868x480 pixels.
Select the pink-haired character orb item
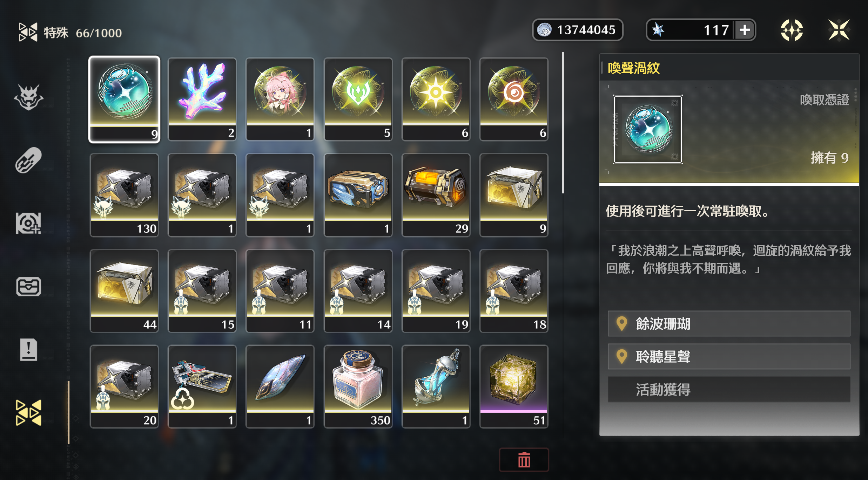[x=280, y=99]
